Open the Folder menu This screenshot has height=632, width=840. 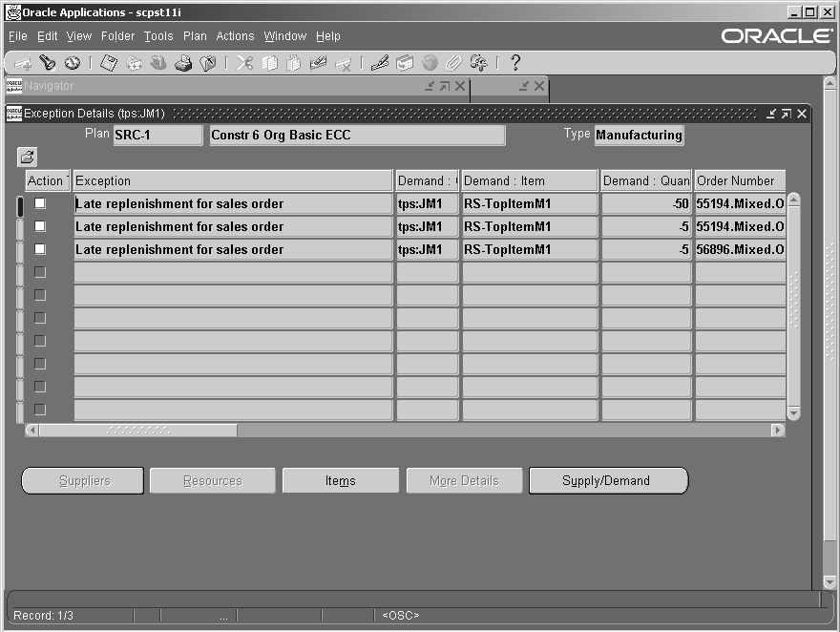coord(117,36)
